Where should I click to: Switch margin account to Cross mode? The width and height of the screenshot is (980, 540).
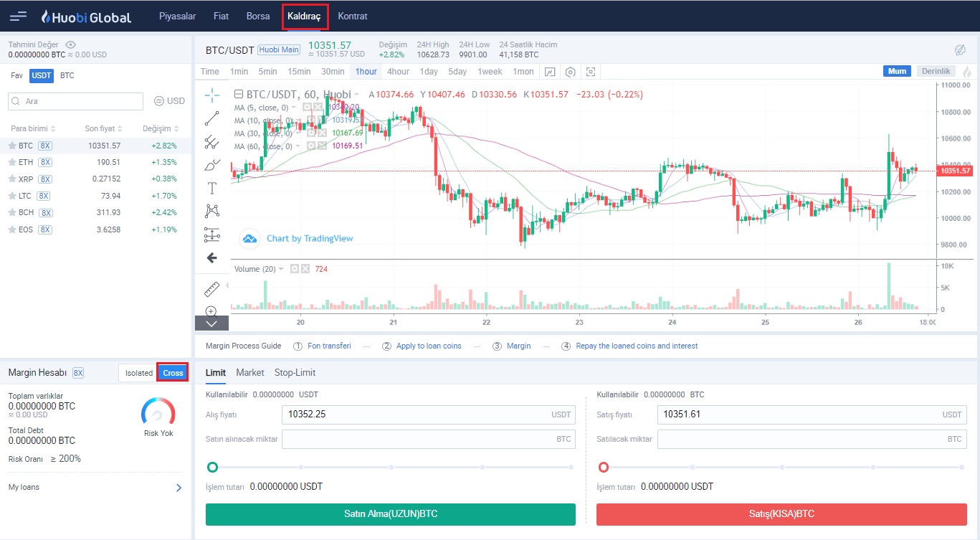tap(173, 373)
